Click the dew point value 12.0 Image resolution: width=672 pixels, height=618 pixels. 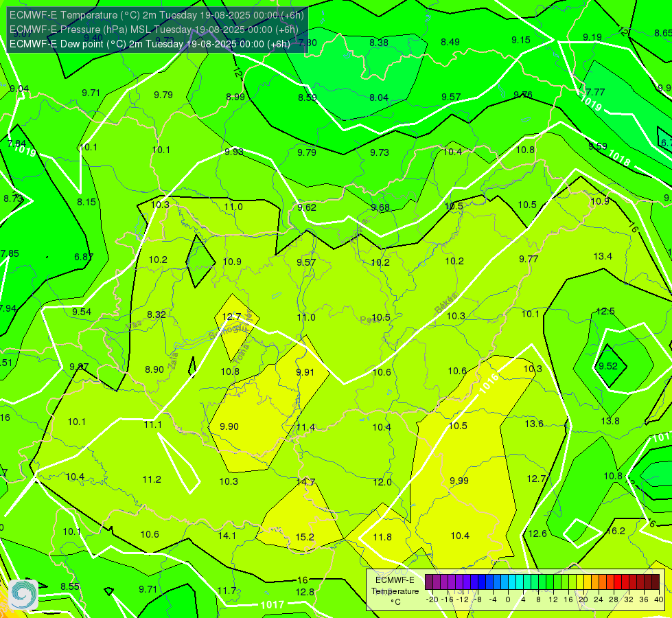pyautogui.click(x=382, y=482)
